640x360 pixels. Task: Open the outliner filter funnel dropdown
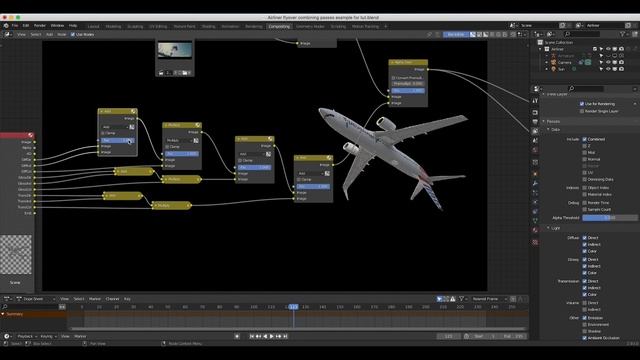point(623,34)
